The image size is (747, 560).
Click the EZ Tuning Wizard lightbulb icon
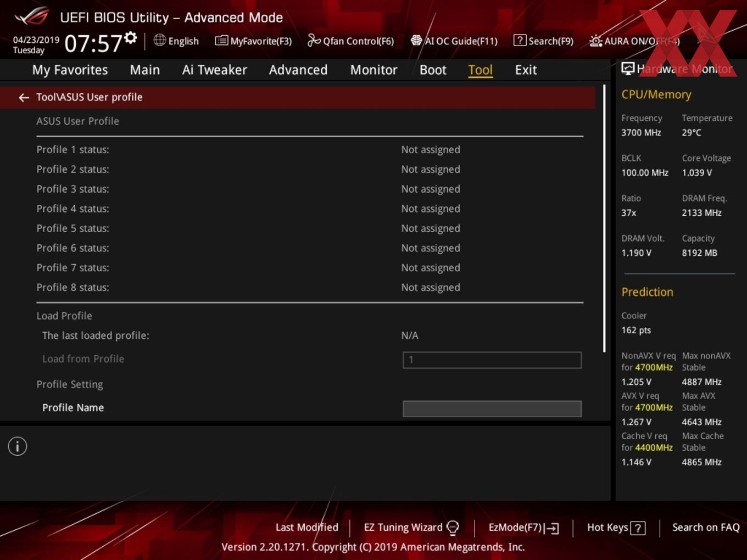pyautogui.click(x=453, y=528)
